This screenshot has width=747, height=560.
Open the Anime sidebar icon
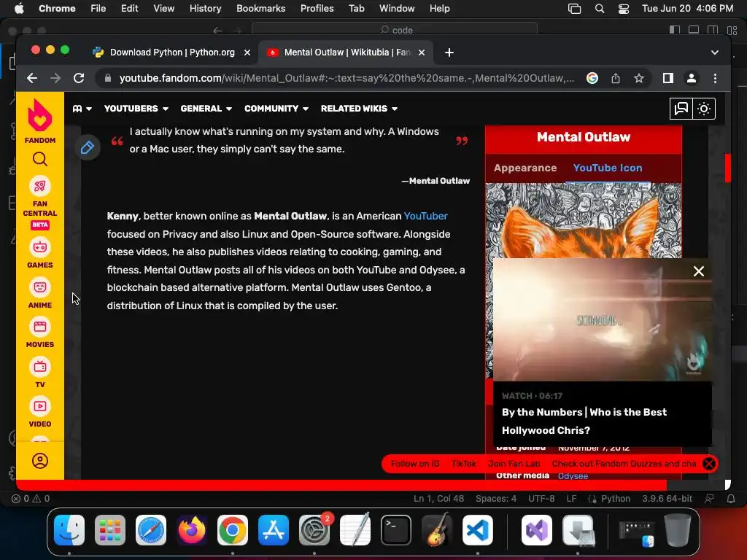point(40,287)
